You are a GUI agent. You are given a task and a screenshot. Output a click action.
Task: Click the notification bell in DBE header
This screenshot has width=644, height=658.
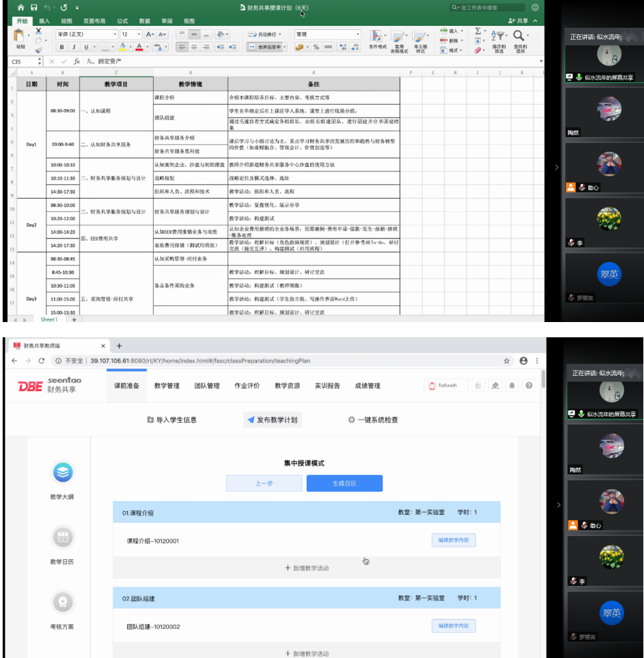[x=512, y=386]
